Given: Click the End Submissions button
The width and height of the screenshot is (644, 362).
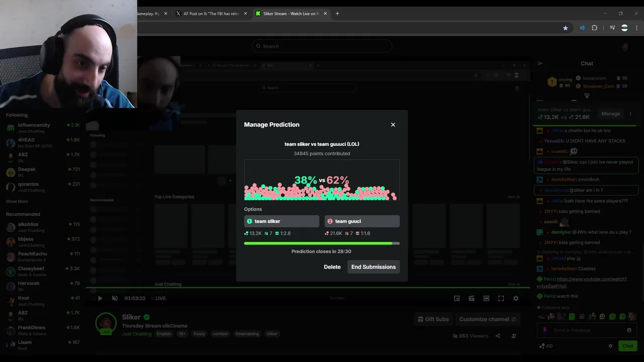Looking at the screenshot, I should pyautogui.click(x=373, y=267).
